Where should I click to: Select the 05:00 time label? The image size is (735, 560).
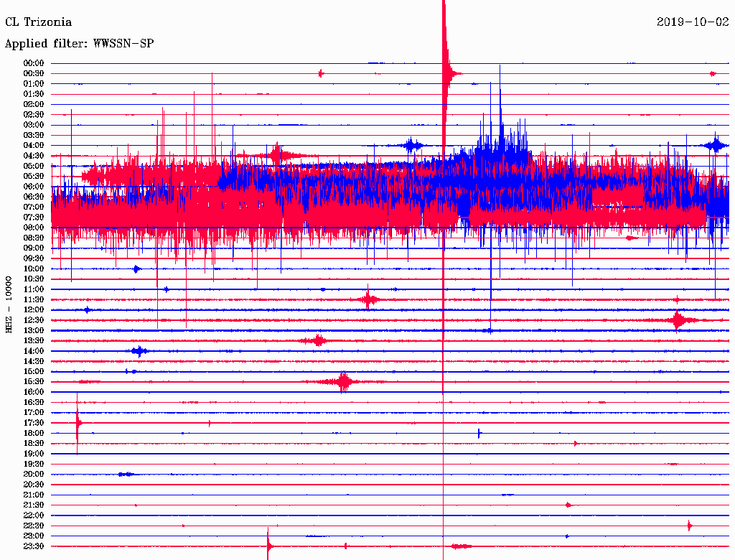34,166
